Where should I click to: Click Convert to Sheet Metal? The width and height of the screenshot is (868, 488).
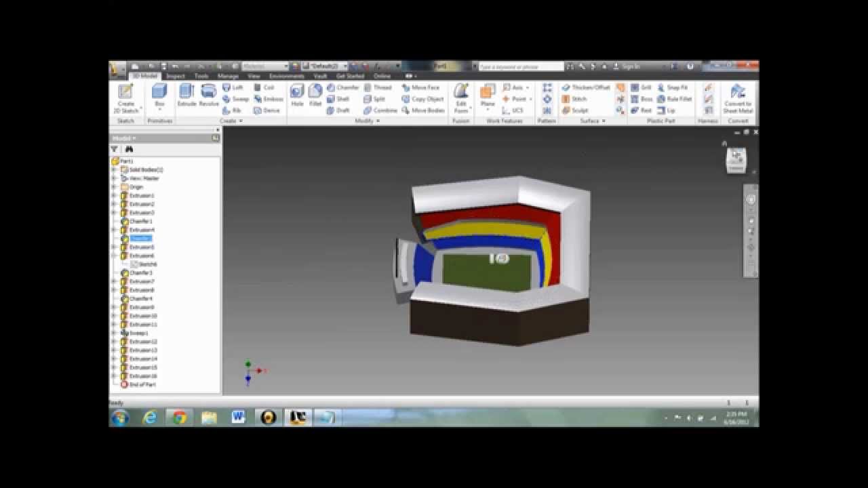tap(738, 99)
